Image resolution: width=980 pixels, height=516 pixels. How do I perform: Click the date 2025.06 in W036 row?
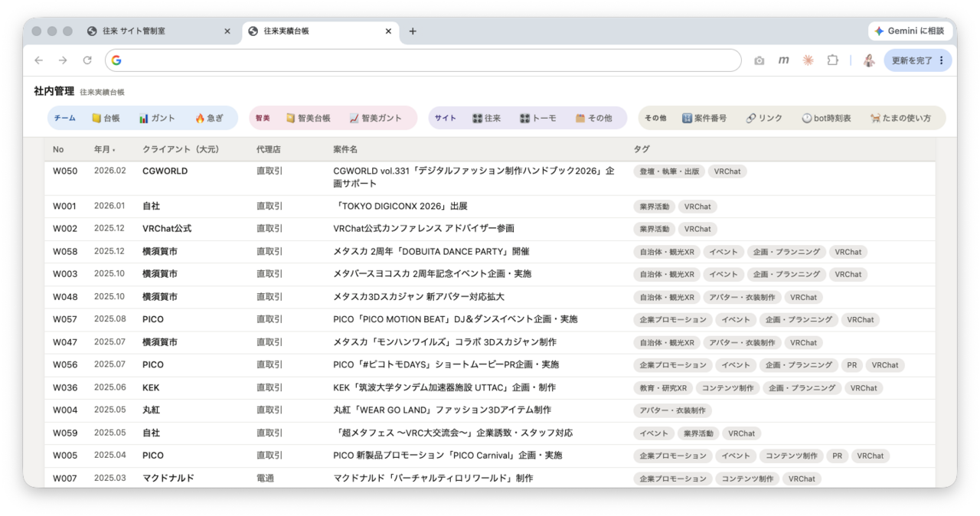pyautogui.click(x=109, y=387)
